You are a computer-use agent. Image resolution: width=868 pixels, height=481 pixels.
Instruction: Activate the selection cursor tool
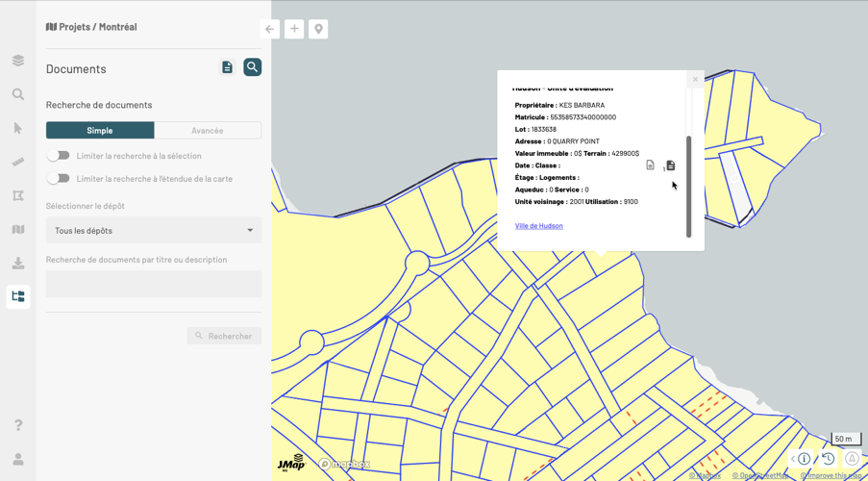(x=18, y=128)
